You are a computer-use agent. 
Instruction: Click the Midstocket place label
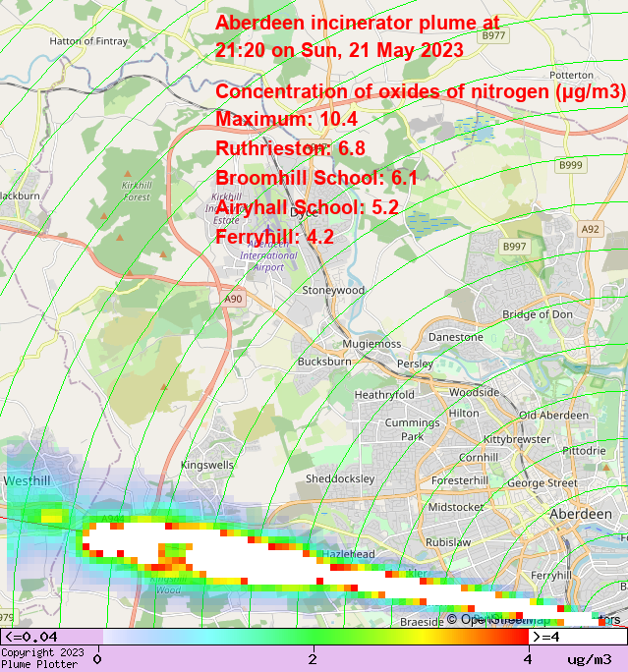pyautogui.click(x=456, y=507)
